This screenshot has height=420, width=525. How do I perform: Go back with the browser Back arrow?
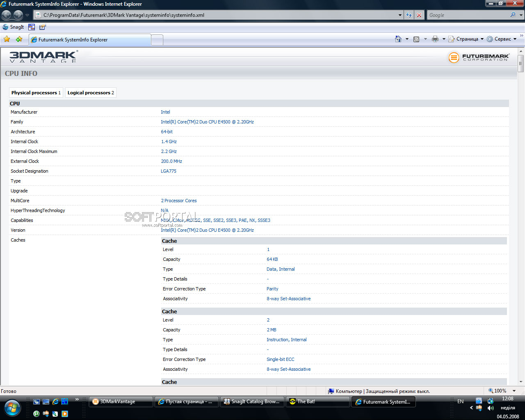pos(7,15)
